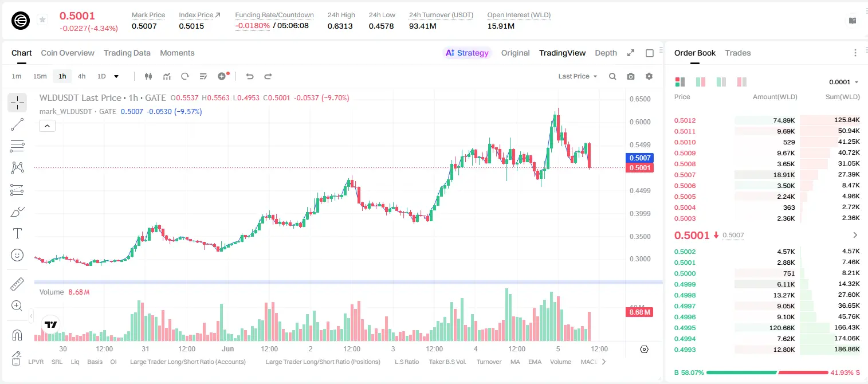This screenshot has height=384, width=868.
Task: Switch chart to Depth view
Action: (x=606, y=53)
